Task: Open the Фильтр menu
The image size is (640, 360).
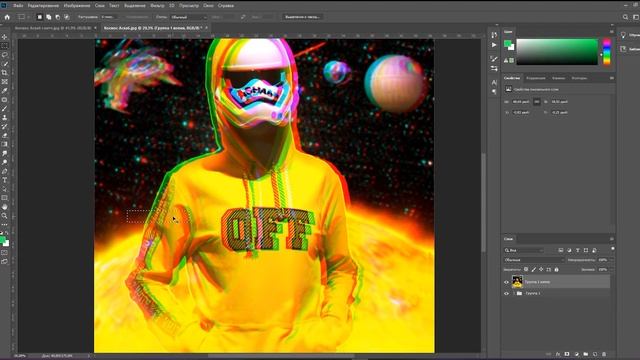Action: click(x=158, y=6)
